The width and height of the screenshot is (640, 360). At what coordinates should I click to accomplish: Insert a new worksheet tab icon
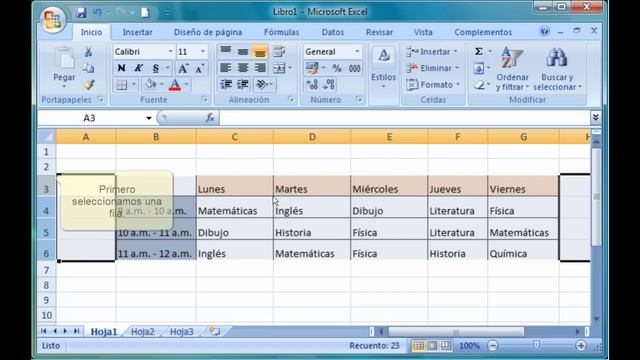pos(214,331)
